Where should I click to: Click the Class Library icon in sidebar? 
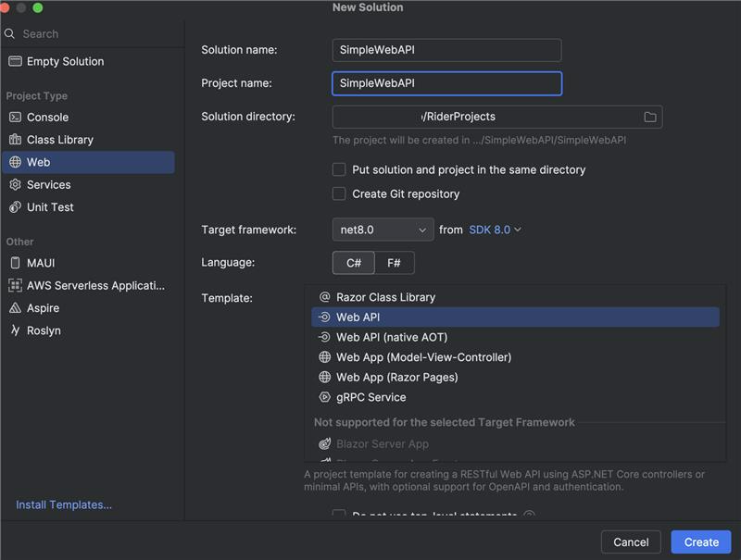[x=15, y=140]
